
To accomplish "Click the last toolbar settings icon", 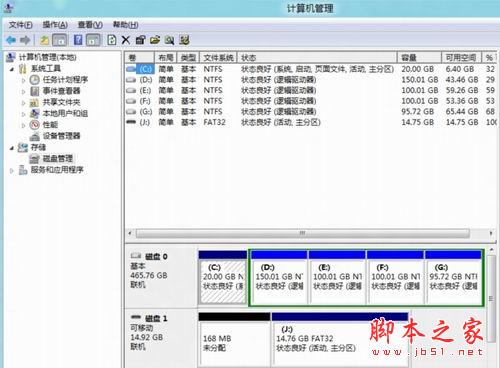I will click(x=184, y=40).
